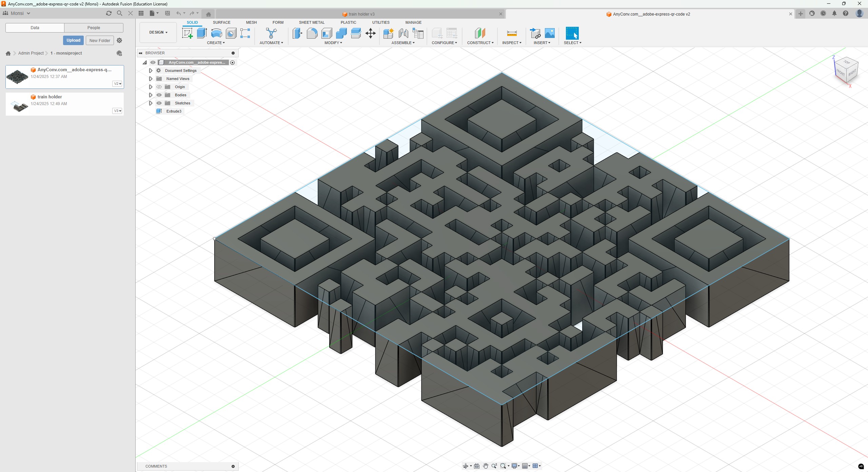Select the Measure tool
The width and height of the screenshot is (868, 472).
(512, 33)
